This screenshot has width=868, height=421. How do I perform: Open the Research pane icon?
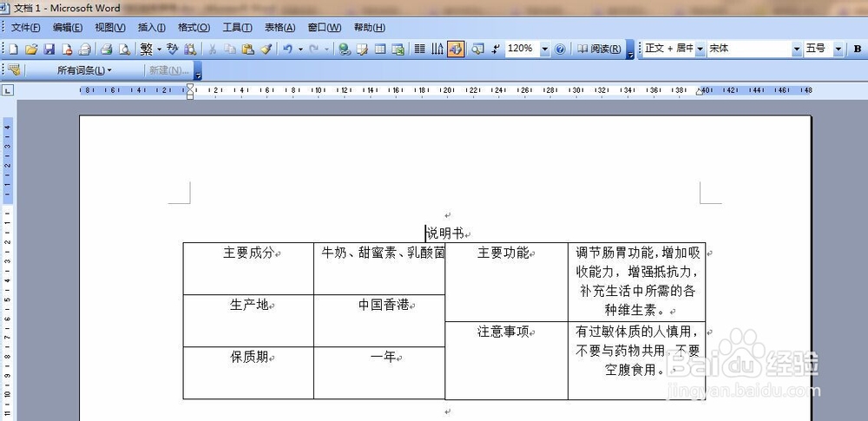(x=190, y=49)
